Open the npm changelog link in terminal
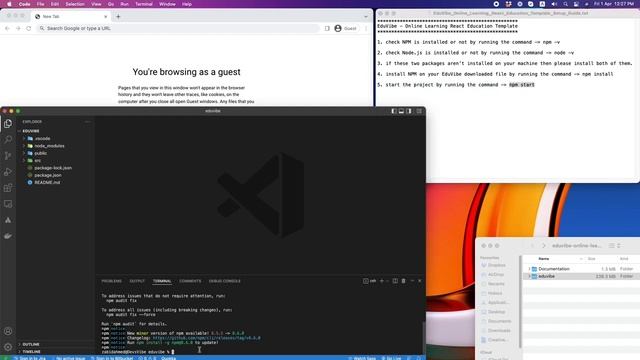The width and height of the screenshot is (640, 360). pos(206,338)
